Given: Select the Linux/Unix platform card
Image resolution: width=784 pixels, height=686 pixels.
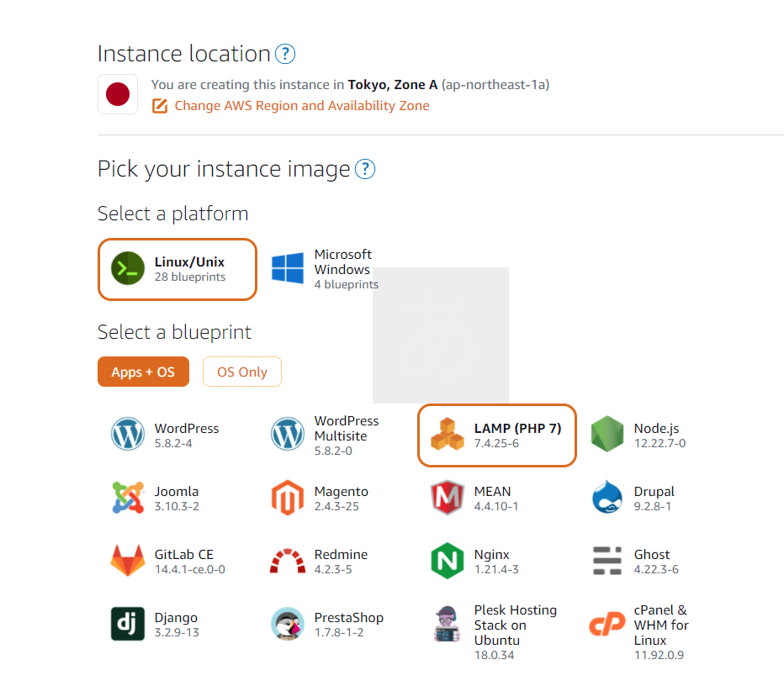Looking at the screenshot, I should tap(177, 269).
